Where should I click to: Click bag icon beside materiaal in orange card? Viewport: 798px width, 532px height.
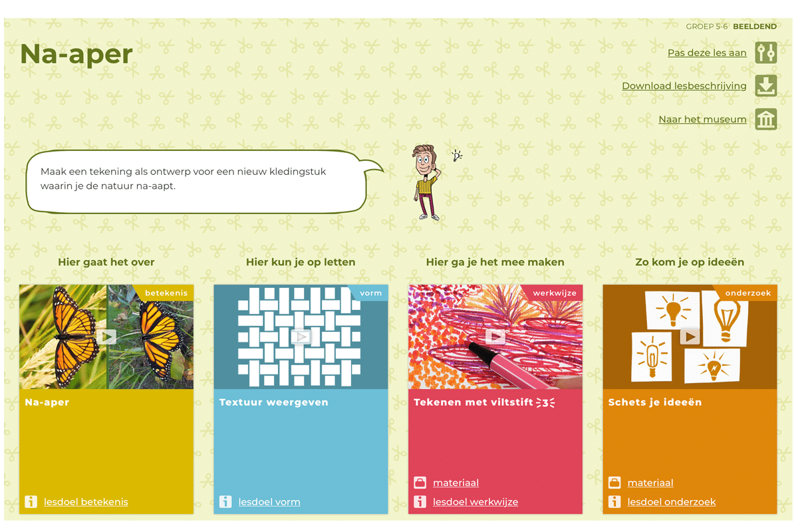click(x=614, y=483)
